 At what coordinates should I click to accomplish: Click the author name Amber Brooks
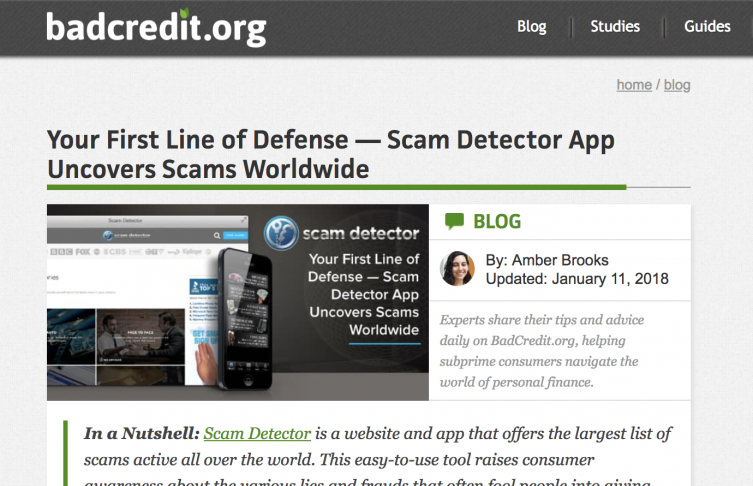[560, 260]
